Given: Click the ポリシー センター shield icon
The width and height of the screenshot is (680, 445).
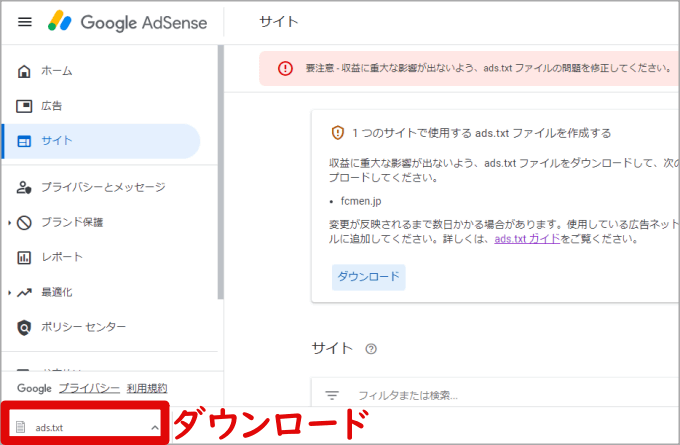Looking at the screenshot, I should [x=24, y=327].
